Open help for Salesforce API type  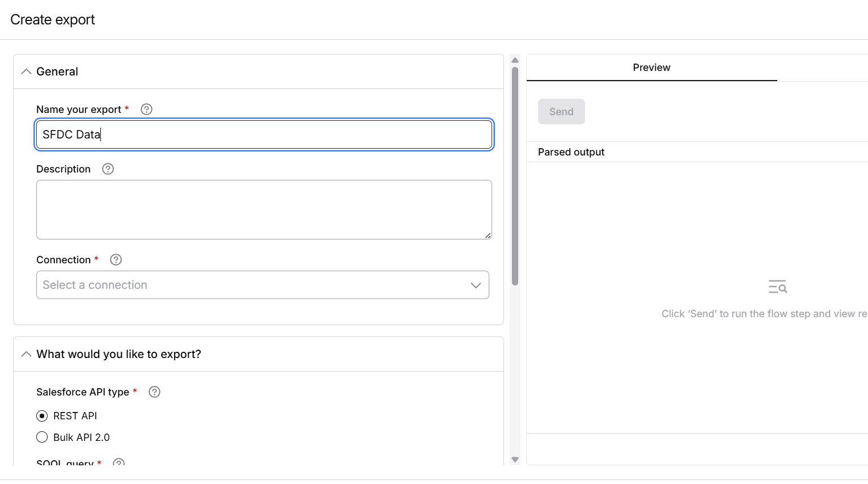point(154,392)
